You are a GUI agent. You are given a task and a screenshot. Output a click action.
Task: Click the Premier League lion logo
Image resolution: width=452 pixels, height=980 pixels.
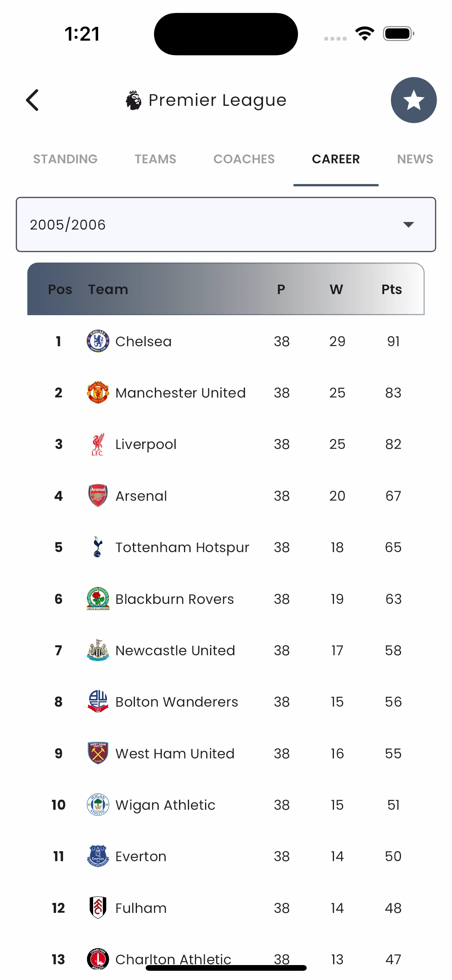click(133, 100)
